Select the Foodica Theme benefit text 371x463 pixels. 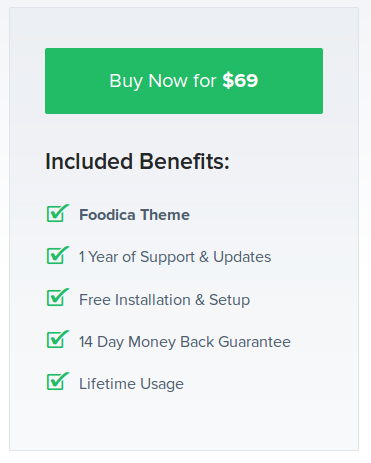click(134, 215)
